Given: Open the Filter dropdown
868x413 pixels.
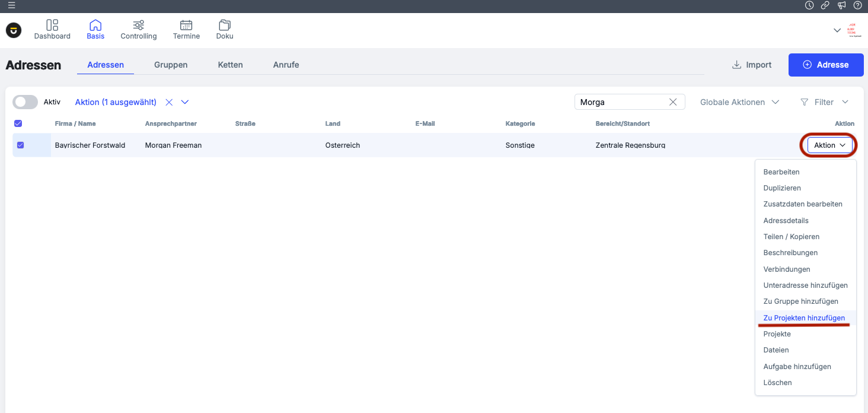Looking at the screenshot, I should click(824, 102).
